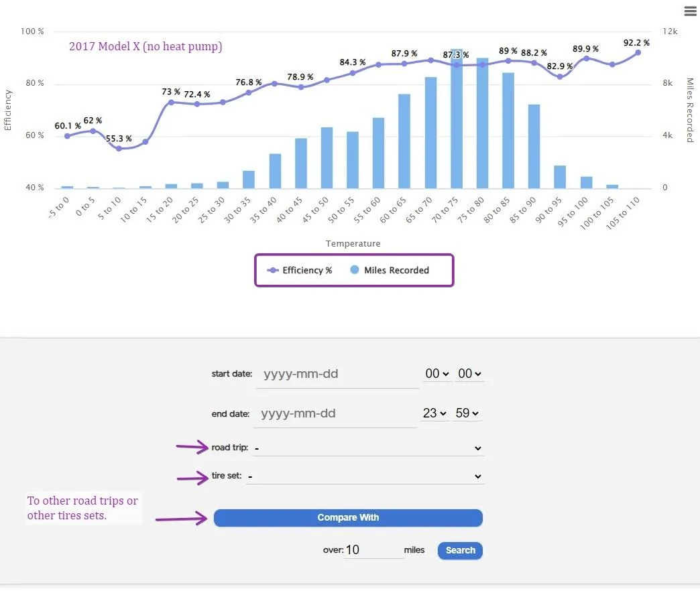This screenshot has height=591, width=700.
Task: Open the start date minute dropdown
Action: [x=469, y=374]
